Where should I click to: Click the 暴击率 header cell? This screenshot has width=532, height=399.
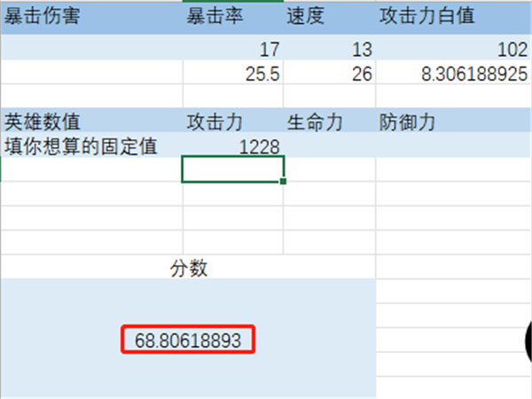coord(233,17)
